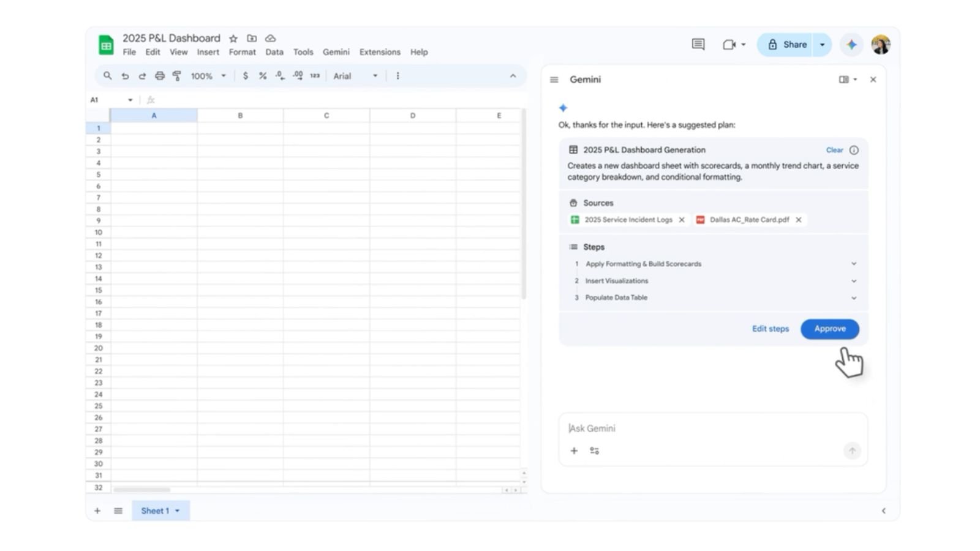Format as currency with dollar icon
Viewport: 980px width, 551px height.
(x=246, y=76)
